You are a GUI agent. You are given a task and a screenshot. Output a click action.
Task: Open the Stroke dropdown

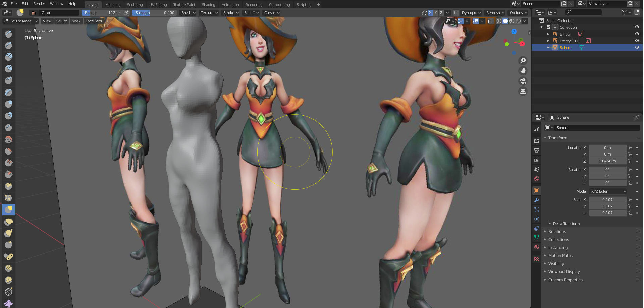coord(231,13)
